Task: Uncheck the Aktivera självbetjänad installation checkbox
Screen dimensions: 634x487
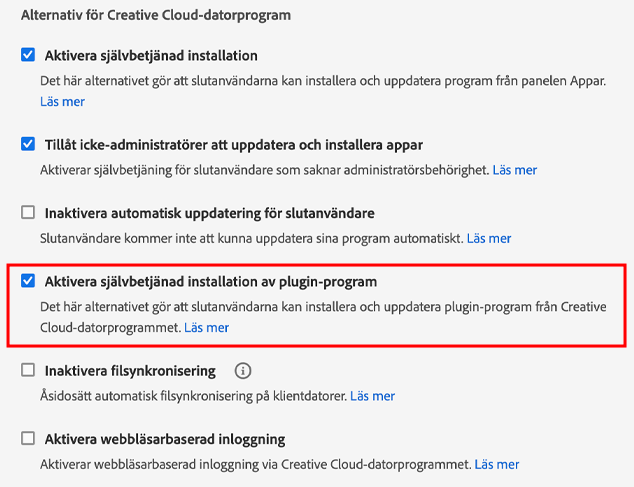Action: pos(28,55)
